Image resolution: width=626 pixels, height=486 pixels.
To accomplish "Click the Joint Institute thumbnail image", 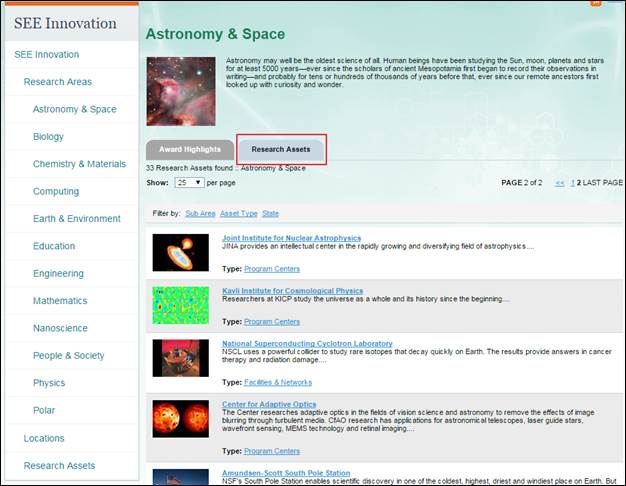I will click(180, 252).
